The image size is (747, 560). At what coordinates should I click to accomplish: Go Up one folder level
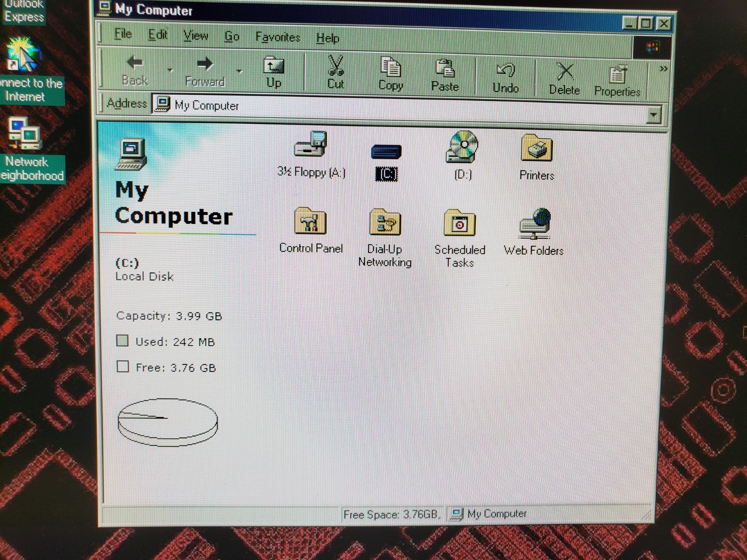[x=274, y=73]
